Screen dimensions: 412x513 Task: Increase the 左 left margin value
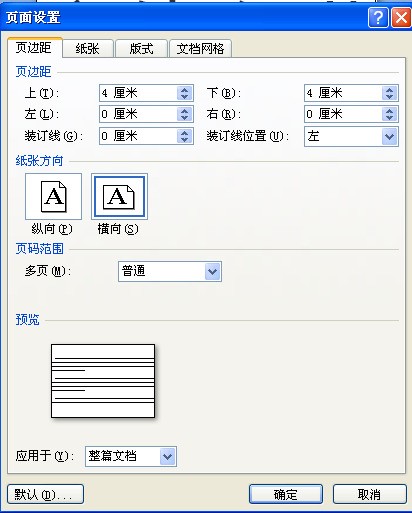click(x=185, y=111)
